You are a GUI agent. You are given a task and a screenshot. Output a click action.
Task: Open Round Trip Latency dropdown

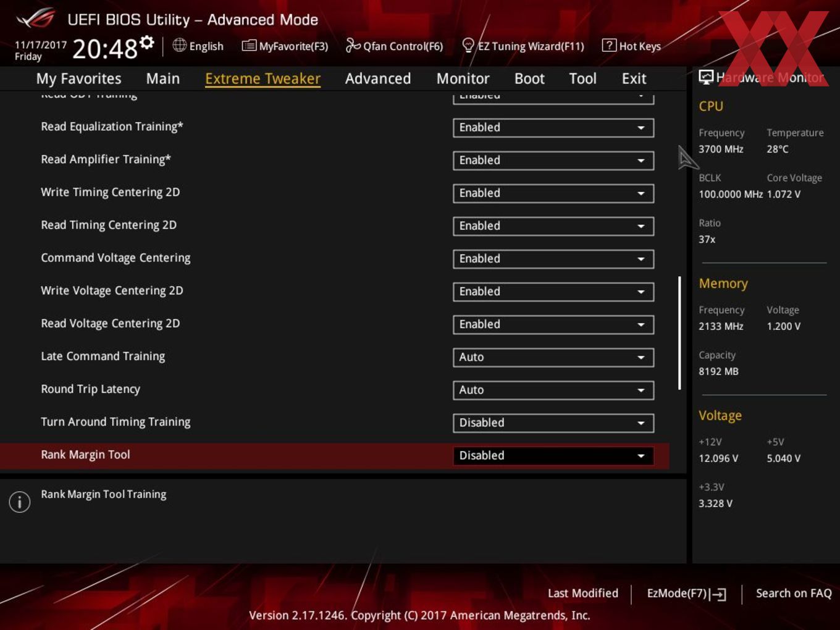[x=553, y=389]
